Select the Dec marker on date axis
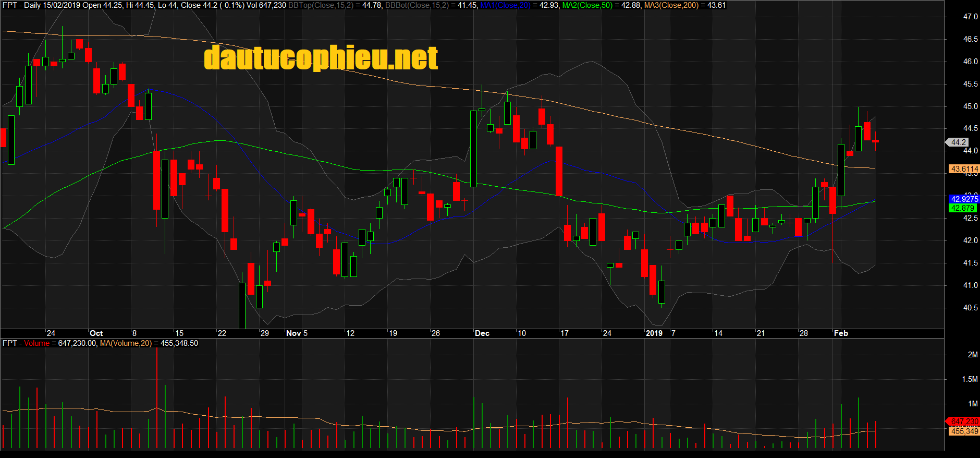 482,333
